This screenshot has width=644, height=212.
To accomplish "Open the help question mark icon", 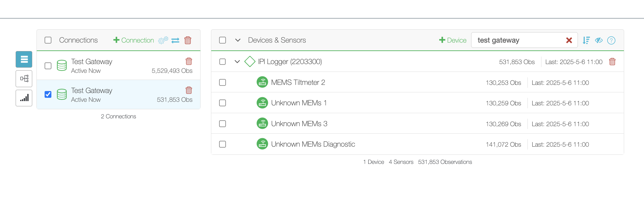I will click(611, 40).
